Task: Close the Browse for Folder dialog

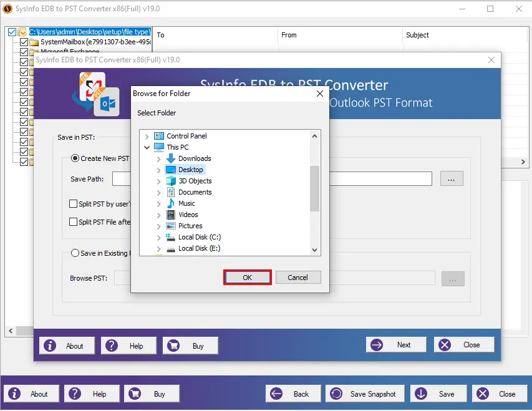Action: (x=319, y=94)
